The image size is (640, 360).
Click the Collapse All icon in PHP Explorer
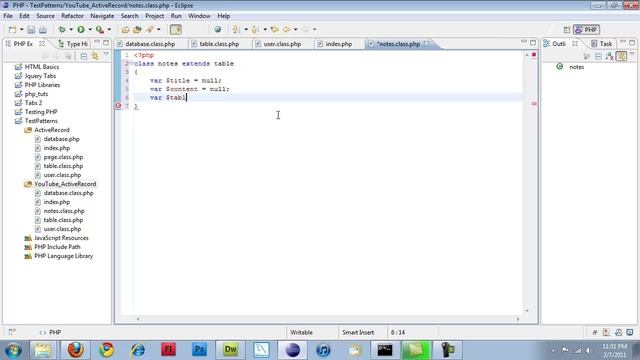84,56
